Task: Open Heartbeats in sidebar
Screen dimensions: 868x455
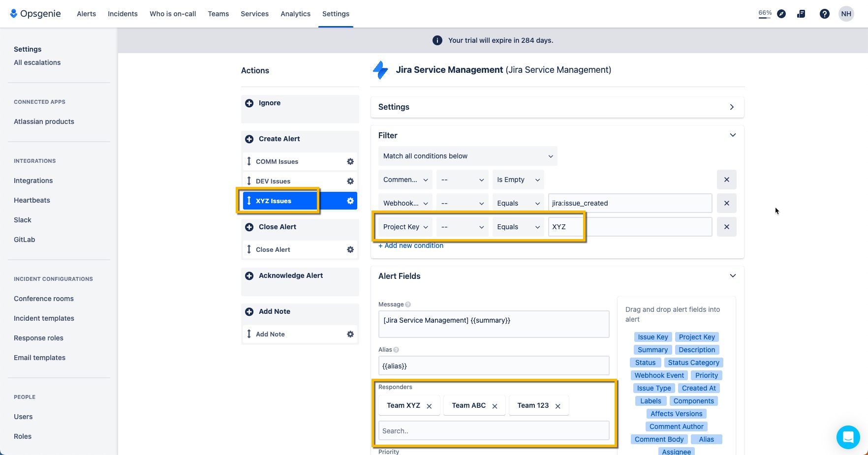Action: pos(32,200)
